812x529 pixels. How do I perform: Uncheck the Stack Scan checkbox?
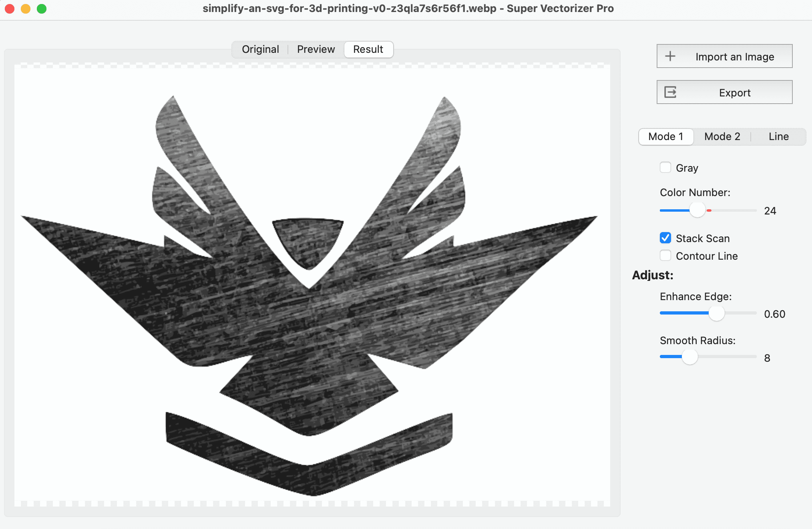[x=665, y=238]
